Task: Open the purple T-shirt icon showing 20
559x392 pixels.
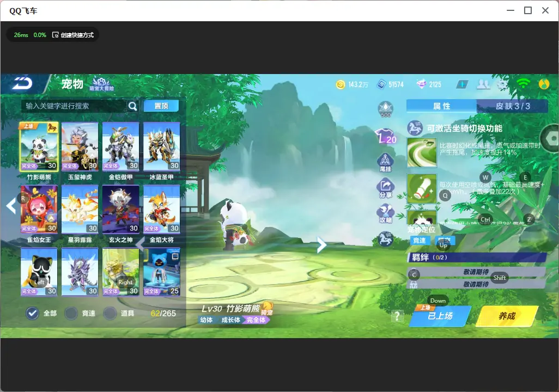Action: [386, 137]
